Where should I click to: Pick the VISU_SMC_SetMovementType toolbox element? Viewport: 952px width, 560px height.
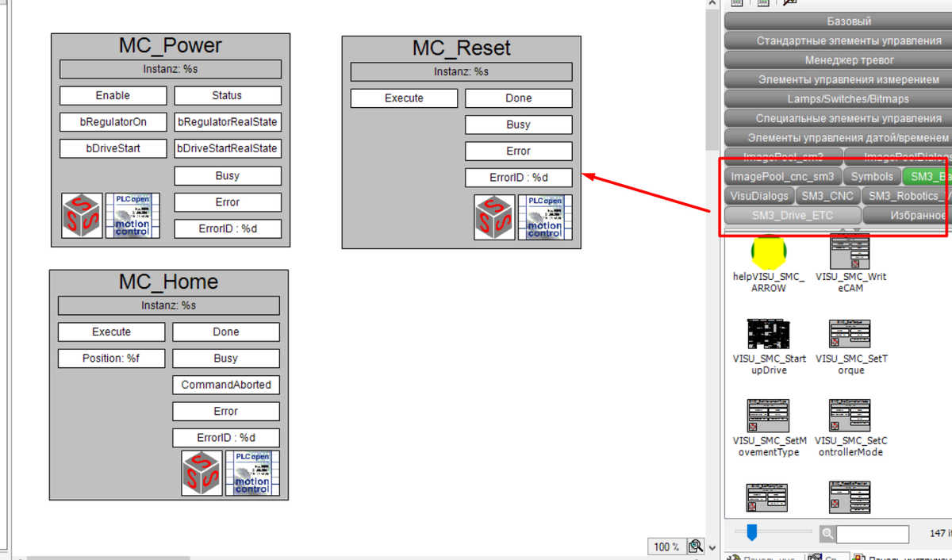point(768,416)
